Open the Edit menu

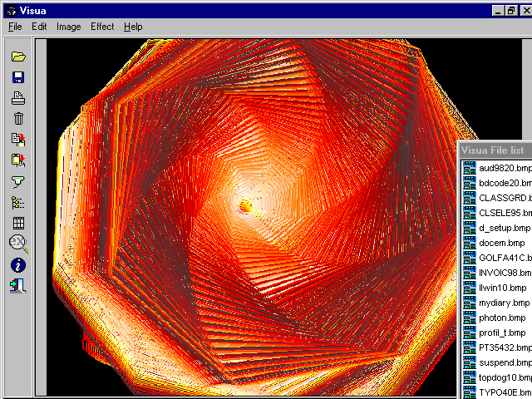[39, 27]
